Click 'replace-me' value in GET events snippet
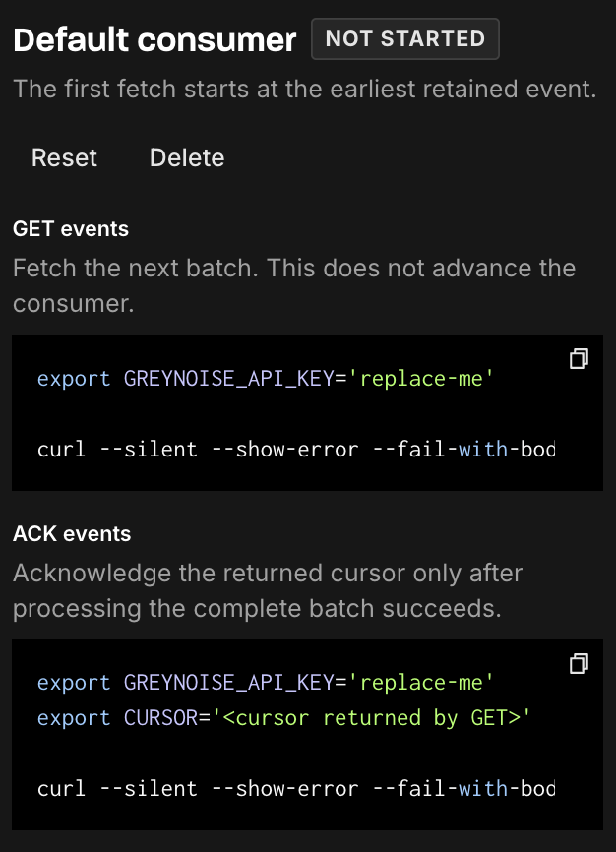 (421, 378)
